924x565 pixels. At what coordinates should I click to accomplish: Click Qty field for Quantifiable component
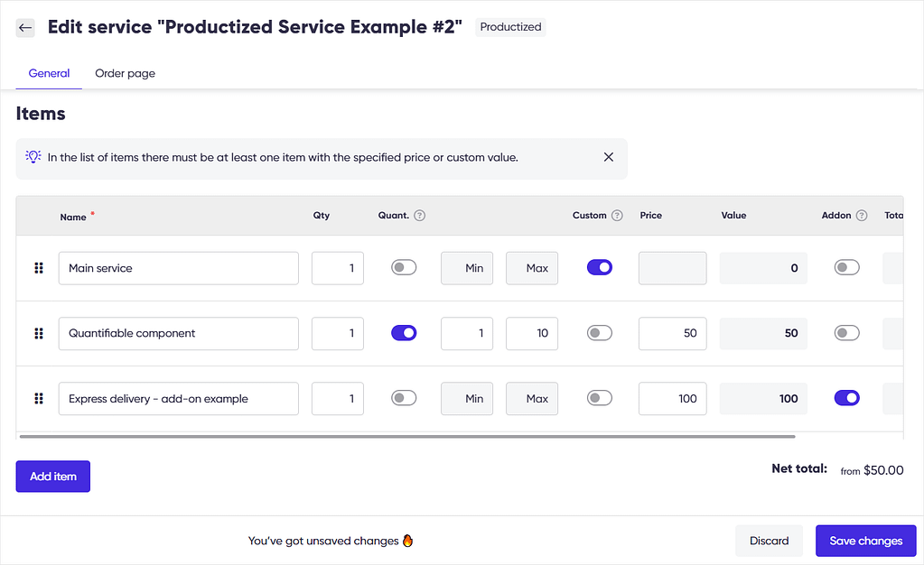click(338, 333)
